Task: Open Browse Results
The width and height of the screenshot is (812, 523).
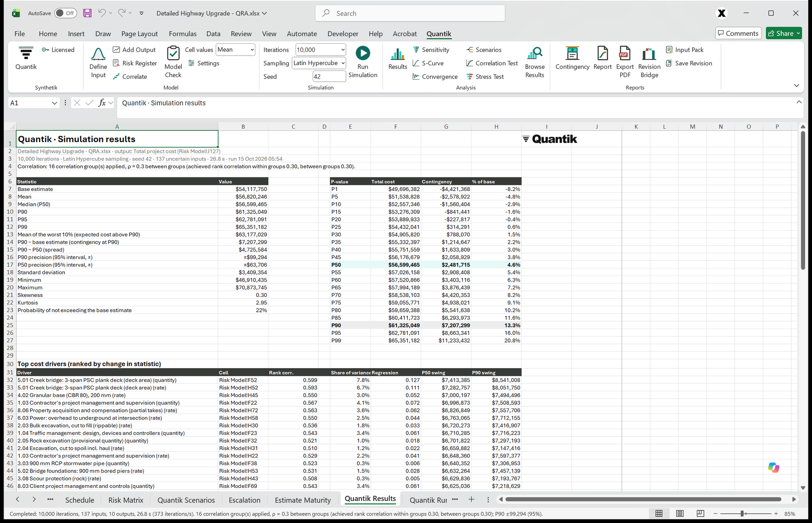Action: 535,63
